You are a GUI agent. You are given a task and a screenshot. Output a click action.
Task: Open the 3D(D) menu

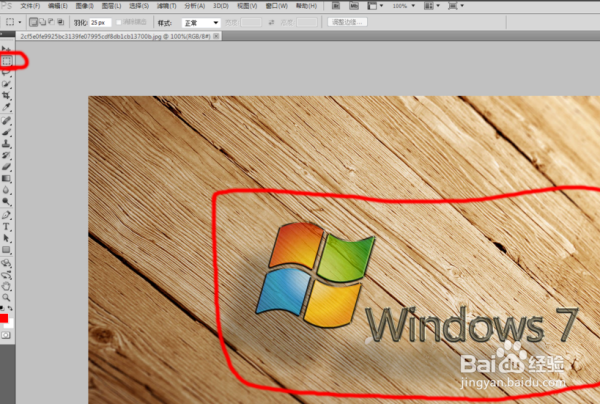tap(221, 6)
